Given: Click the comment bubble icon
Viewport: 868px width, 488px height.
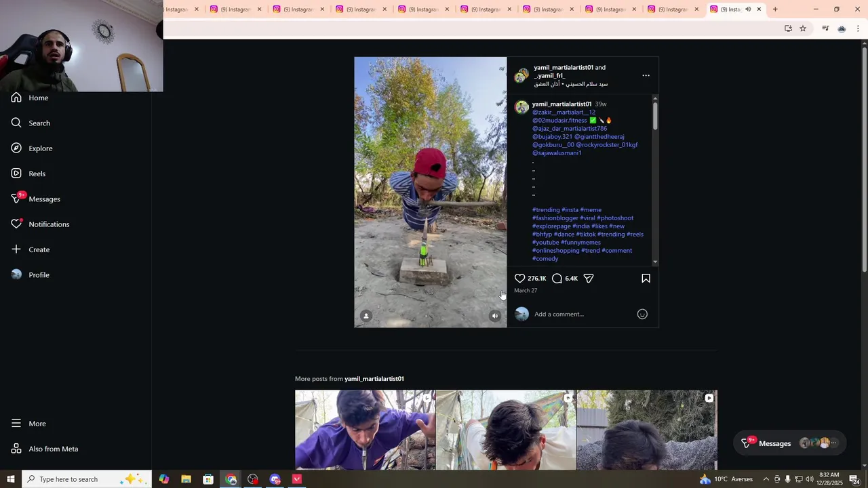Looking at the screenshot, I should [557, 279].
